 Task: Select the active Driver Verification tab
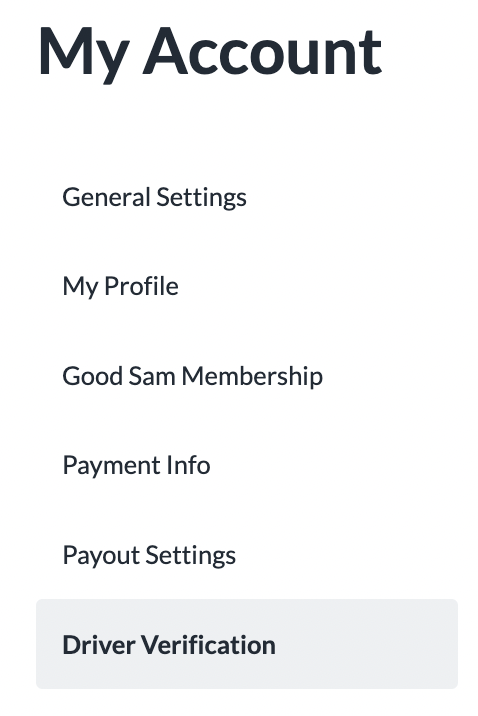point(247,644)
